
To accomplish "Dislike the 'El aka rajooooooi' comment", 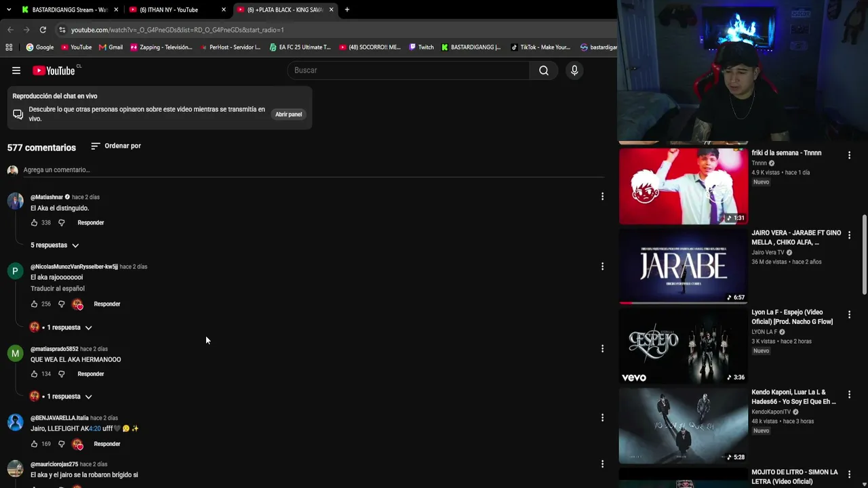I will click(x=61, y=304).
